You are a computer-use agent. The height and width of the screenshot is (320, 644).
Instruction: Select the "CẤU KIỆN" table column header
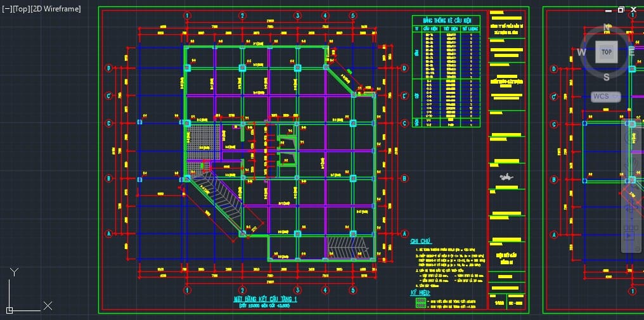pos(431,29)
